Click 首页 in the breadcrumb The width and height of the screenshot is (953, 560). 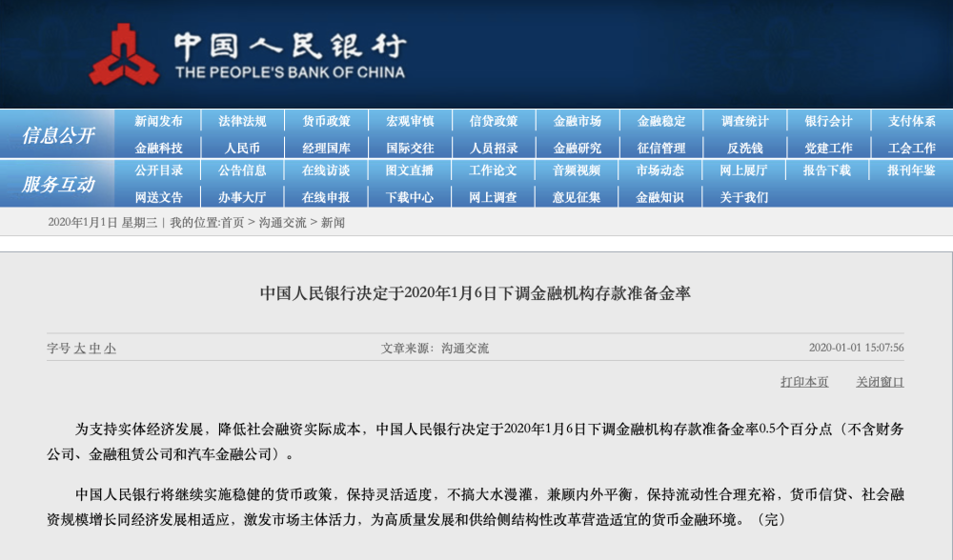coord(233,223)
